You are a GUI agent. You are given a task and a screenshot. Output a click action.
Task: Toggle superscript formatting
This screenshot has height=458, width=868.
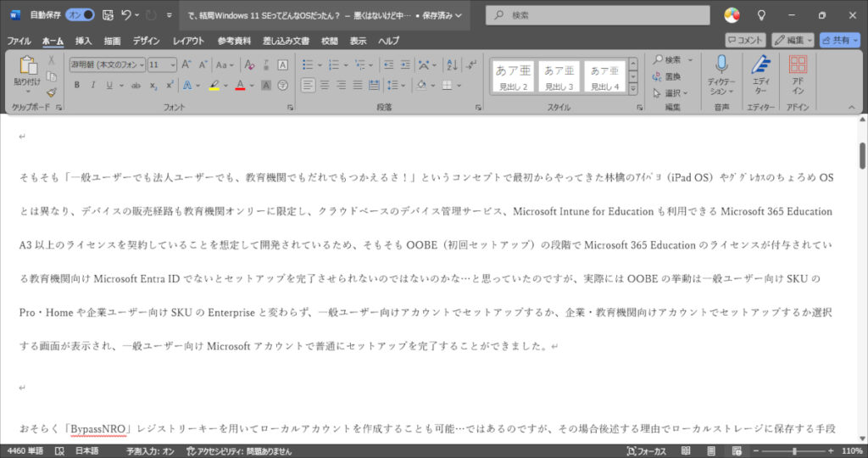coord(170,86)
